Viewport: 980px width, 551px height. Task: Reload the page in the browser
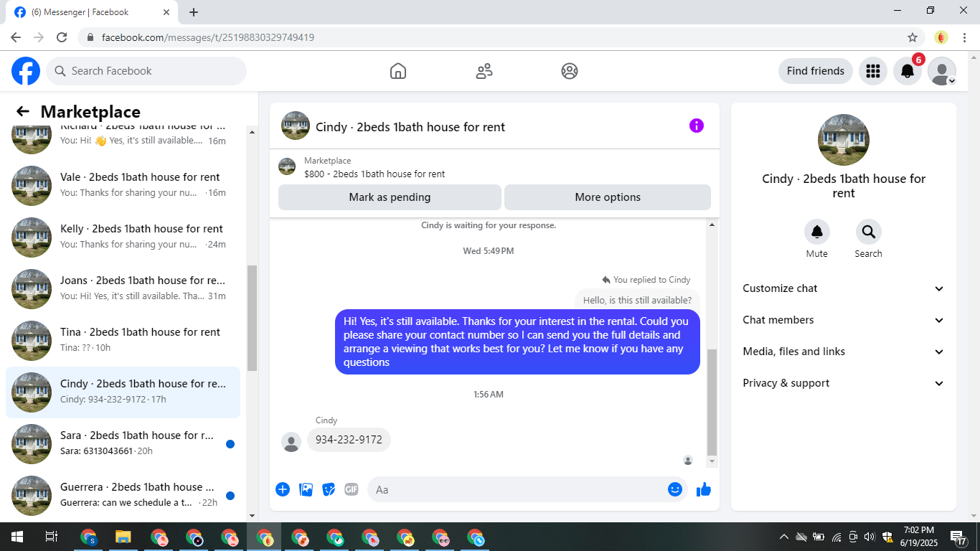pyautogui.click(x=62, y=37)
